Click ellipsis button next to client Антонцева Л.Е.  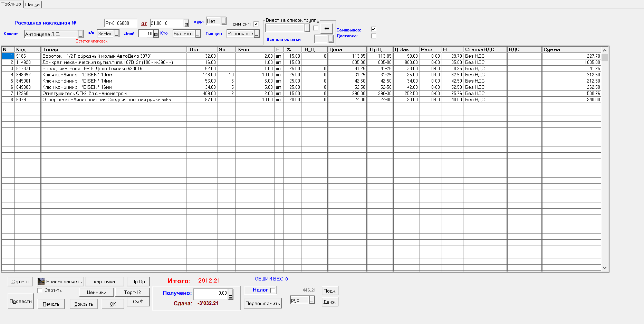point(80,34)
